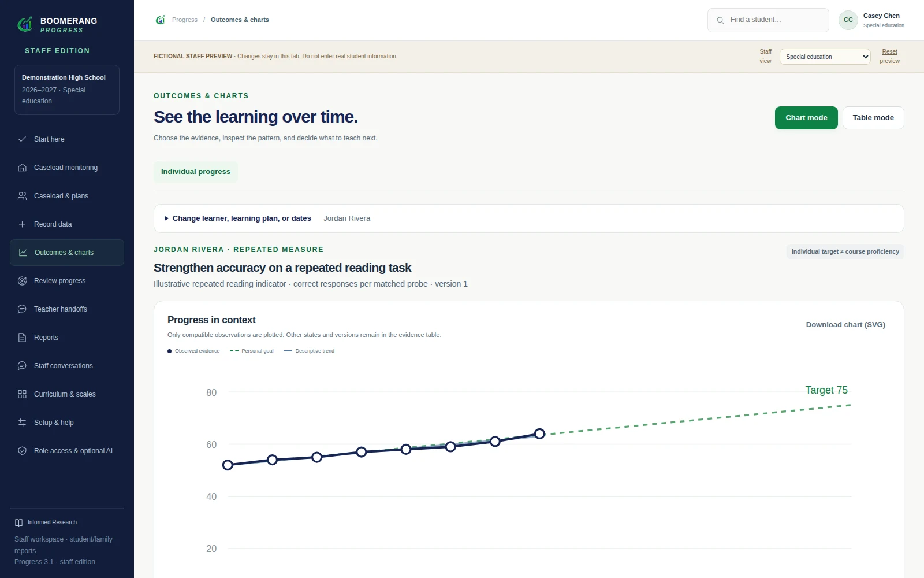Viewport: 924px width, 578px height.
Task: Click the first observed data point on chart
Action: point(228,465)
